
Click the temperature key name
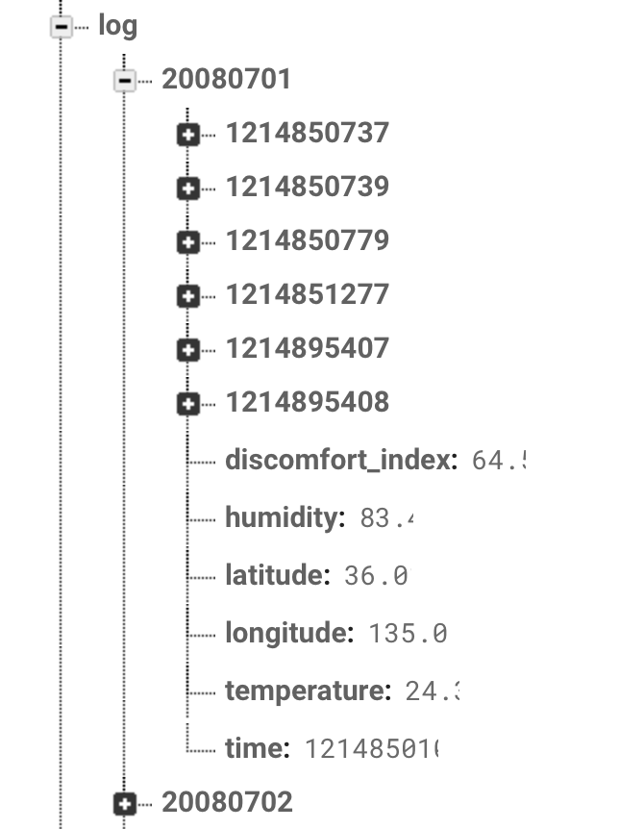pos(305,691)
